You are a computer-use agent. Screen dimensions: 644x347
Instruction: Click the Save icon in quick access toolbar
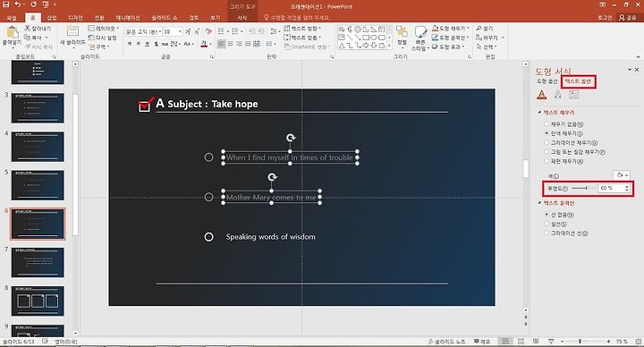point(5,4)
